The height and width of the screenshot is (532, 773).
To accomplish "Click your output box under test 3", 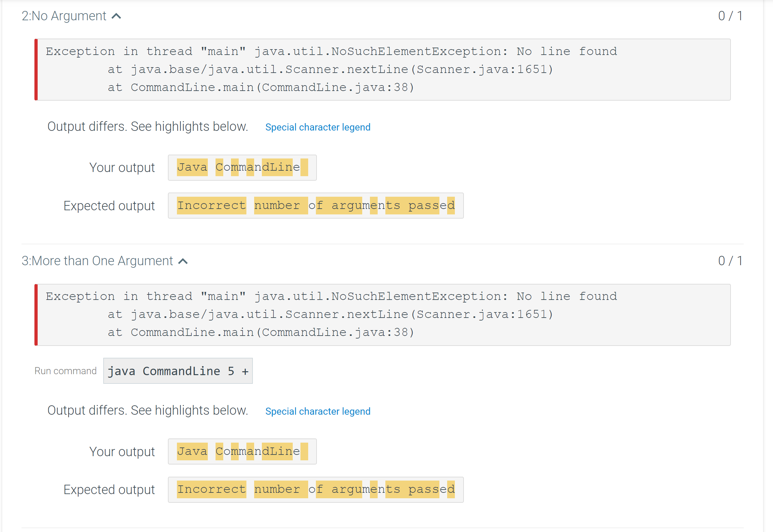I will click(242, 451).
